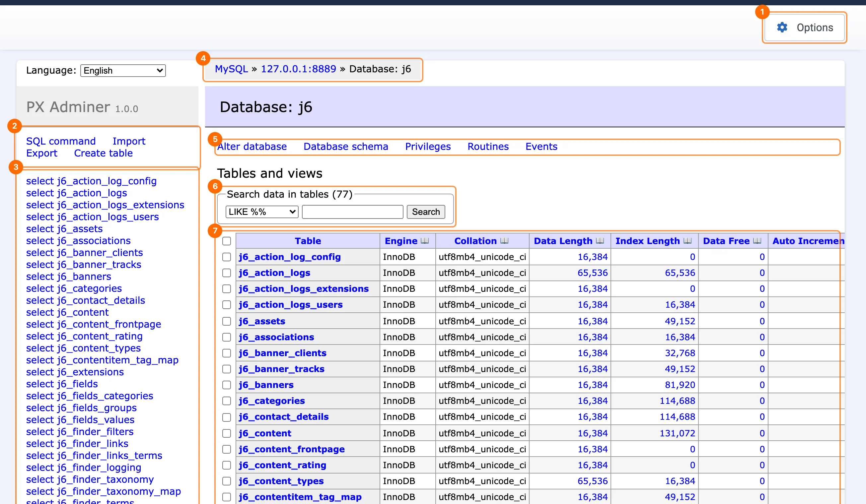This screenshot has width=866, height=504.
Task: Click the Search button
Action: click(426, 212)
